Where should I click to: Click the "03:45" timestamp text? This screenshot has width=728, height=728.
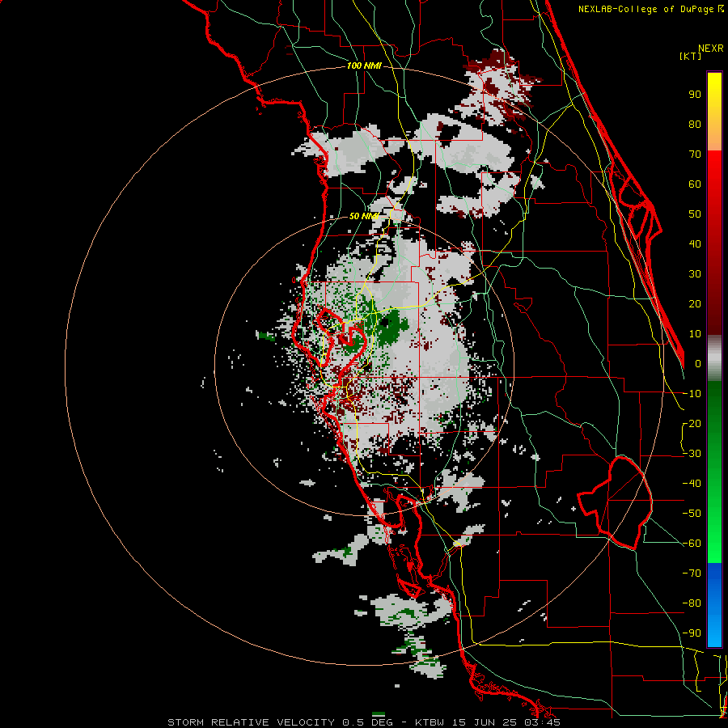[544, 722]
